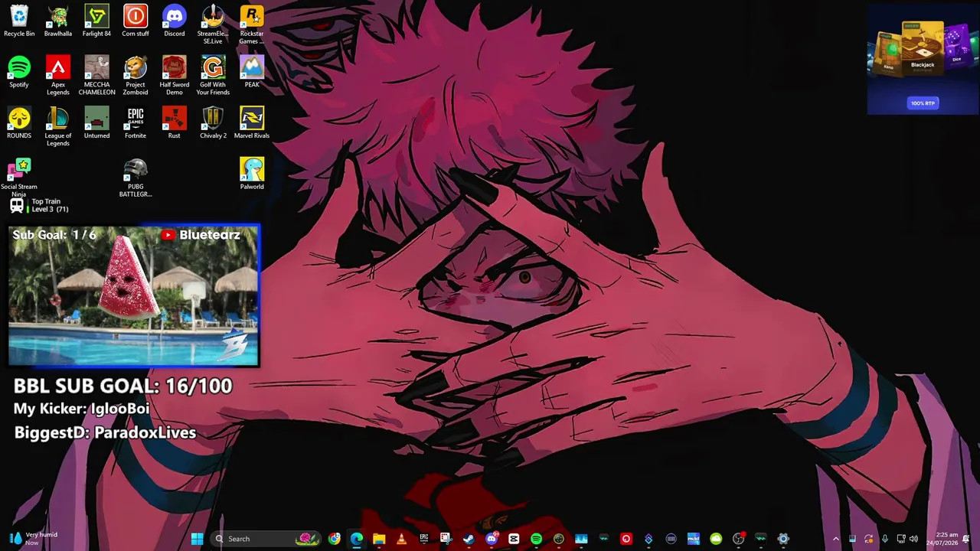Image resolution: width=980 pixels, height=551 pixels.
Task: Select the Corn stuff desktop icon
Action: [x=136, y=21]
